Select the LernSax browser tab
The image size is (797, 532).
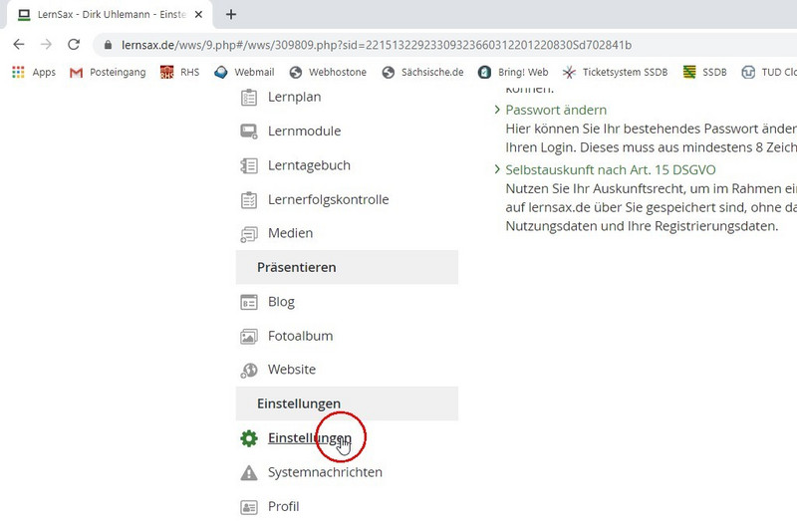point(110,15)
